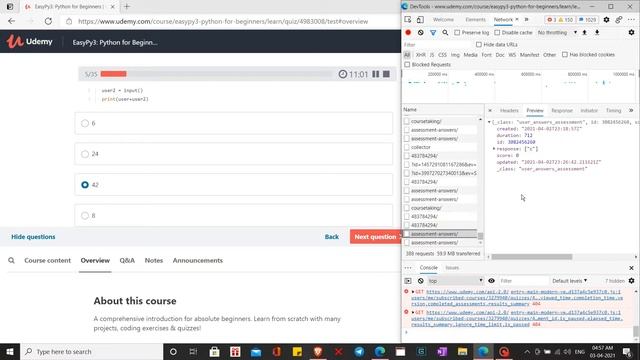The width and height of the screenshot is (640, 360).
Task: Toggle console sidebar icon
Action: click(408, 281)
